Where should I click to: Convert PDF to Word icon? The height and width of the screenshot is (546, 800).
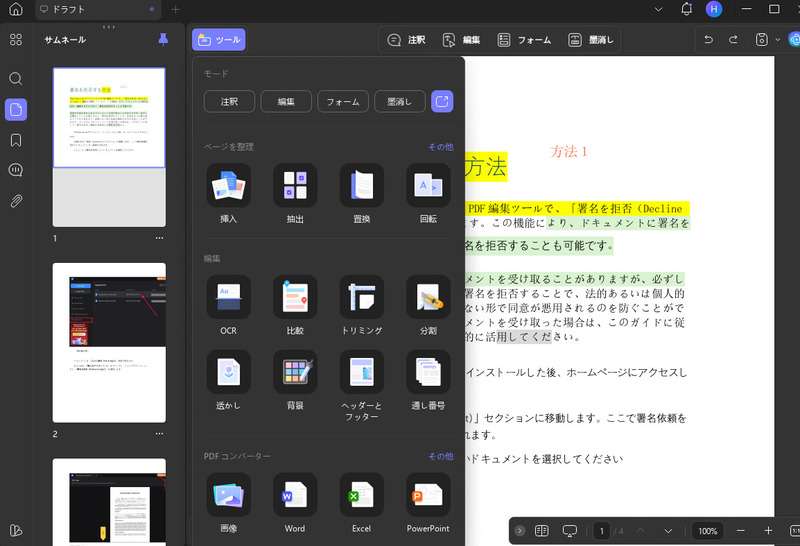coord(295,495)
